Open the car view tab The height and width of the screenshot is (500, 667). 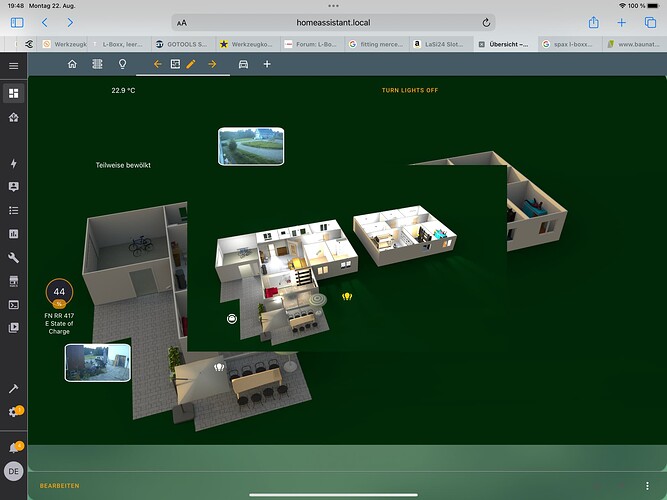coord(243,64)
